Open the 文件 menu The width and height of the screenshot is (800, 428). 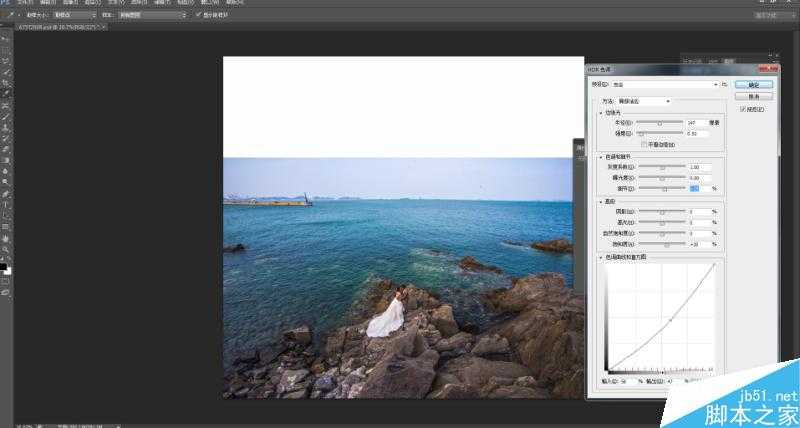click(x=24, y=3)
